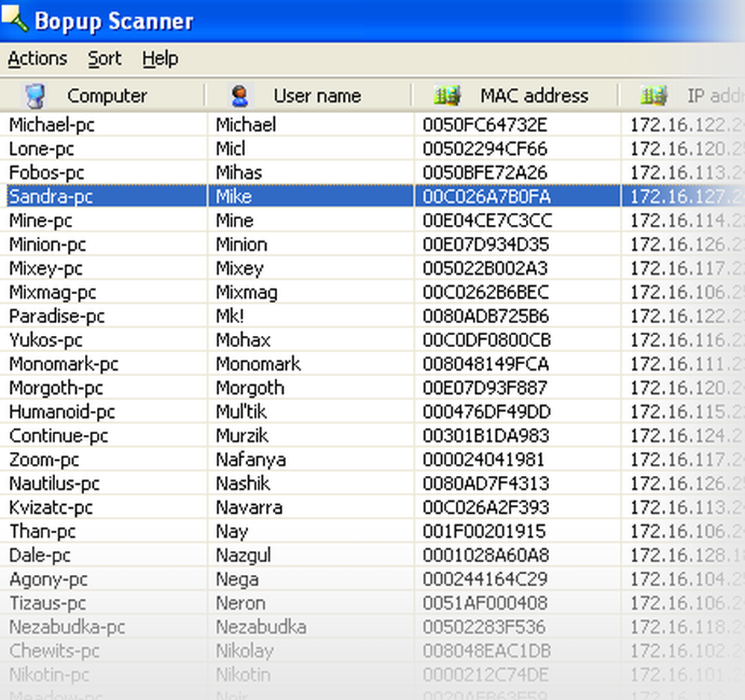
Task: Click MAC address 00E07D934D35
Action: click(x=486, y=244)
